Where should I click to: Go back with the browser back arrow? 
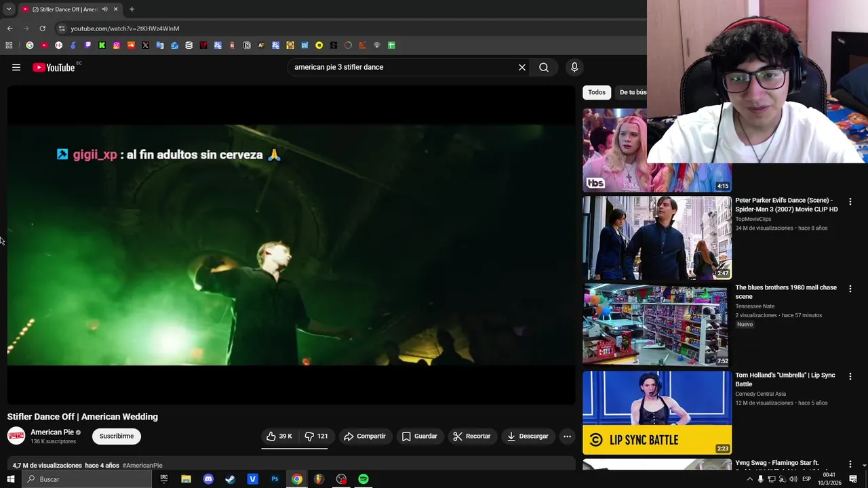point(9,28)
